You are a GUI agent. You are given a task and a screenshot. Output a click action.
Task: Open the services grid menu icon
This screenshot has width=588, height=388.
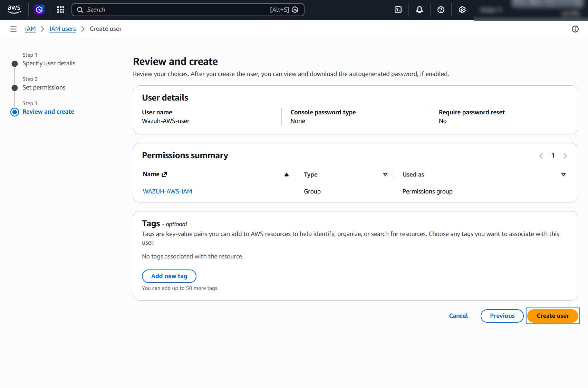(x=61, y=10)
